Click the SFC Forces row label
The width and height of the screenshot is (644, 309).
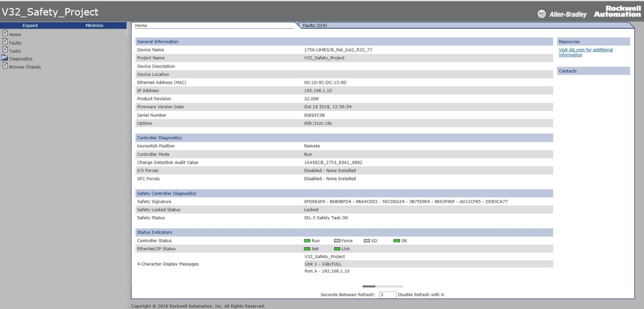pos(148,179)
